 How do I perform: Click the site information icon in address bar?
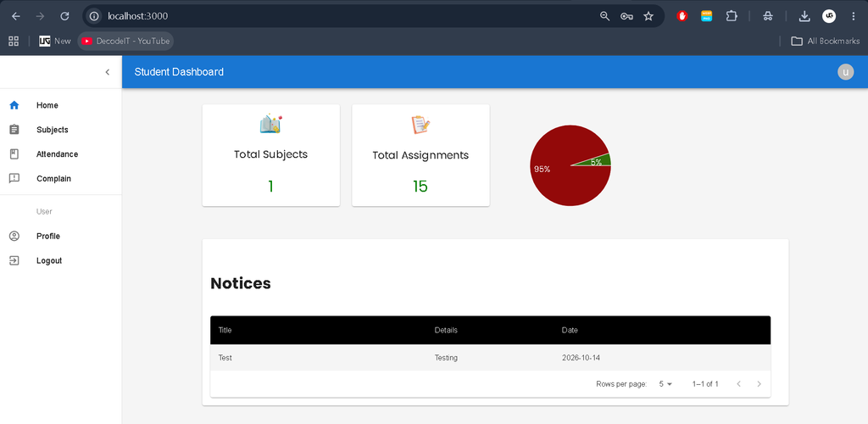[x=94, y=16]
